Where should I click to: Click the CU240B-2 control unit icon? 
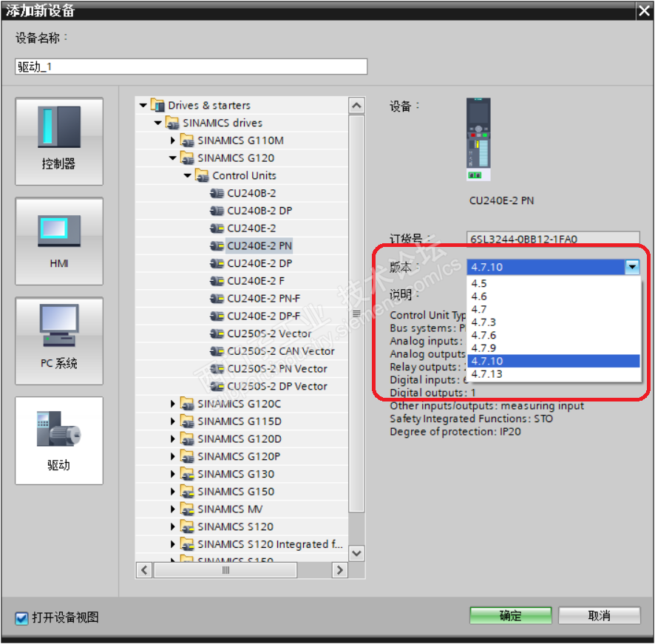click(217, 193)
